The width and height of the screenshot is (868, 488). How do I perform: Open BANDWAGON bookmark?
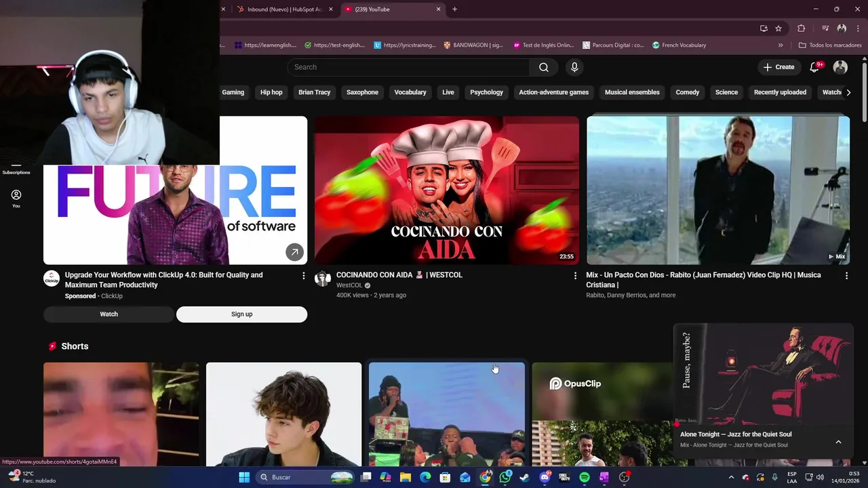pyautogui.click(x=473, y=45)
